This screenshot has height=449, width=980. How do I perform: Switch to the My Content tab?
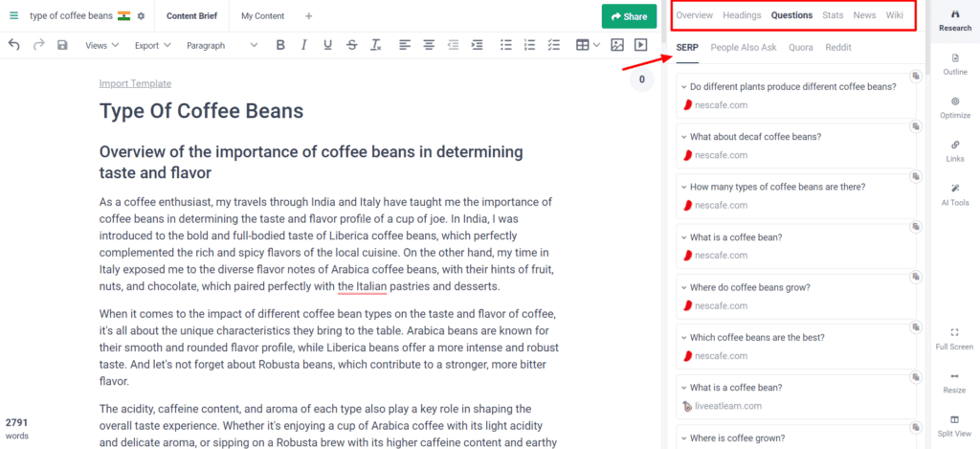(x=263, y=16)
